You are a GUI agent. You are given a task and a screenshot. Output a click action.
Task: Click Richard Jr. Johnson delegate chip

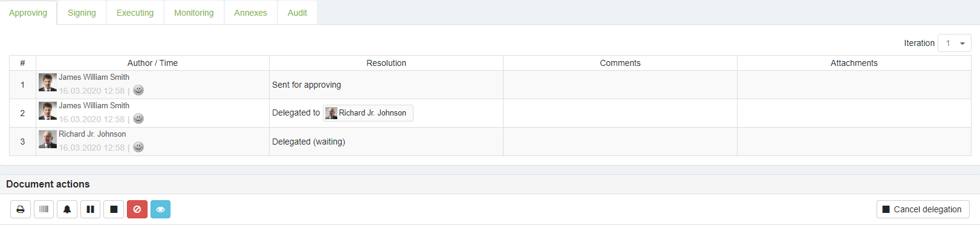point(368,113)
